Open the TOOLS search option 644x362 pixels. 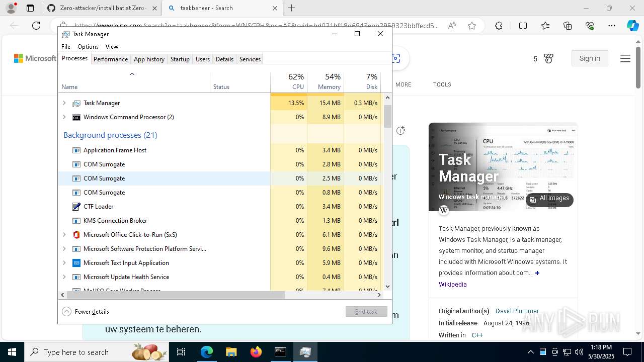pyautogui.click(x=442, y=84)
